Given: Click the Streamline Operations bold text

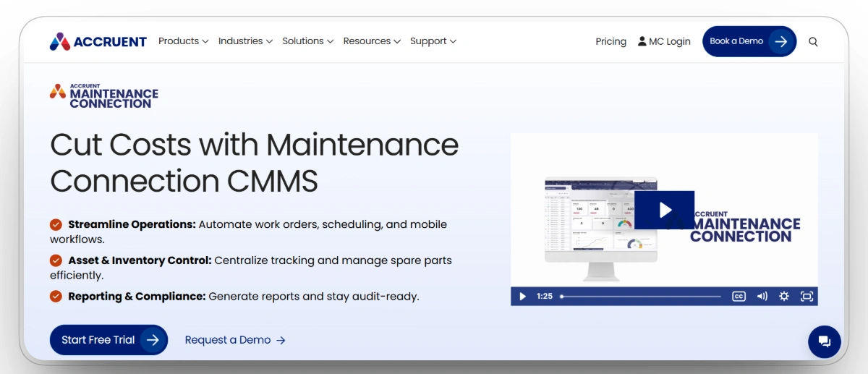Looking at the screenshot, I should (132, 224).
